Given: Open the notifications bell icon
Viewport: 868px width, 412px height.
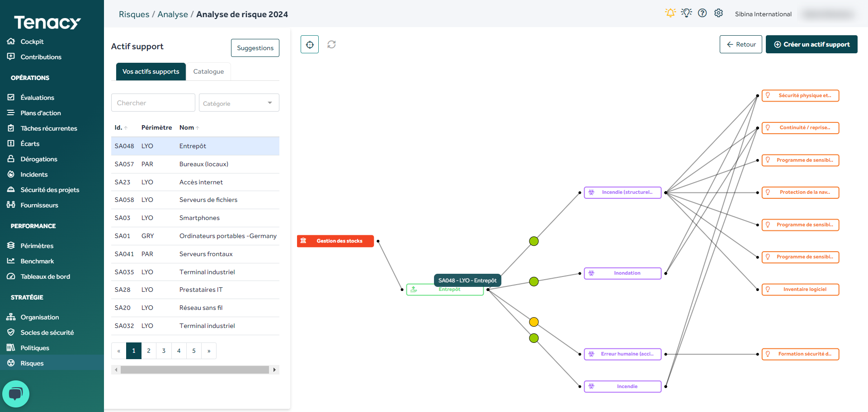Looking at the screenshot, I should (670, 13).
